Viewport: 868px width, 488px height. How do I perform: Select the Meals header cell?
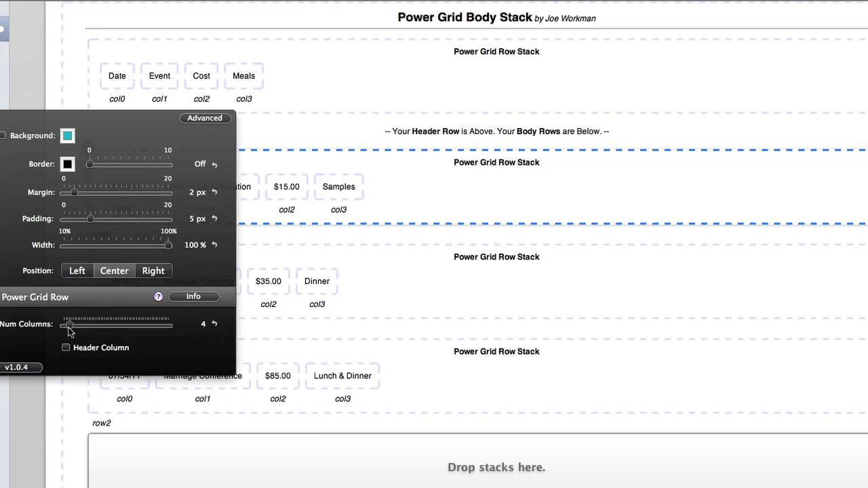tap(244, 76)
